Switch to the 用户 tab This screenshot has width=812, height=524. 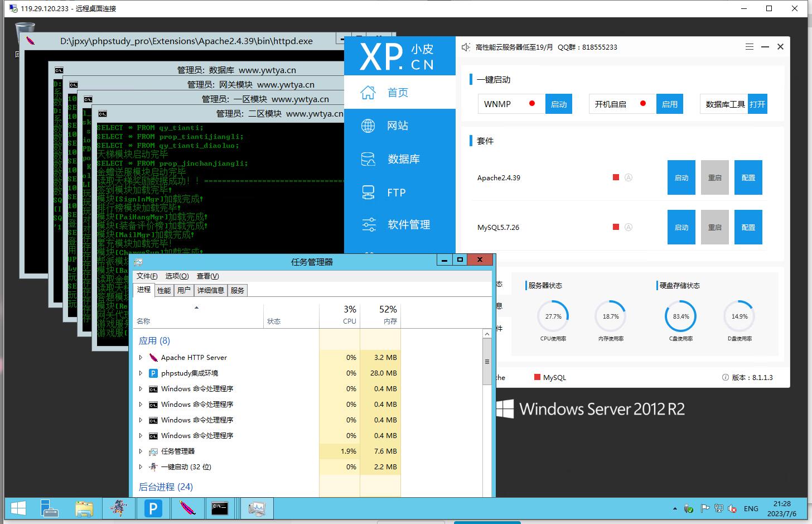(183, 290)
